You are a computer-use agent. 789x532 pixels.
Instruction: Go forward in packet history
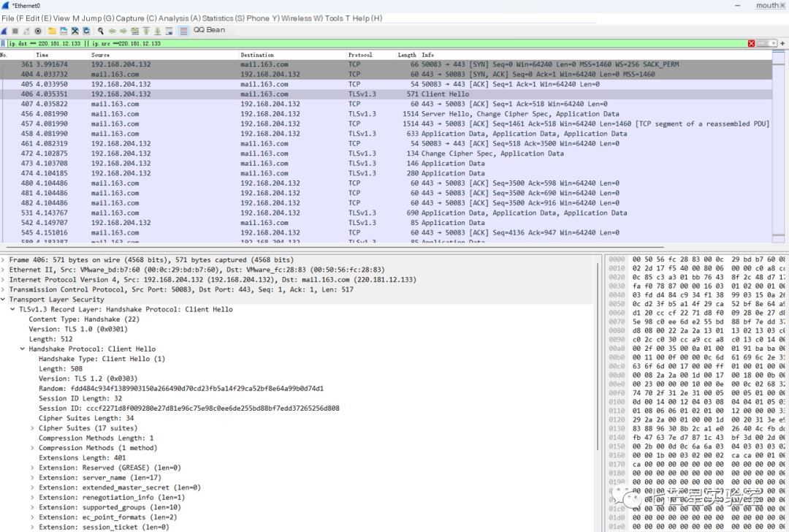pos(123,31)
